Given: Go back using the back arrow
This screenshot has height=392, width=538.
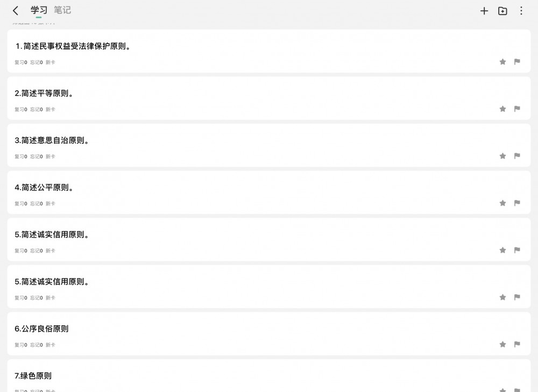Looking at the screenshot, I should (x=16, y=11).
